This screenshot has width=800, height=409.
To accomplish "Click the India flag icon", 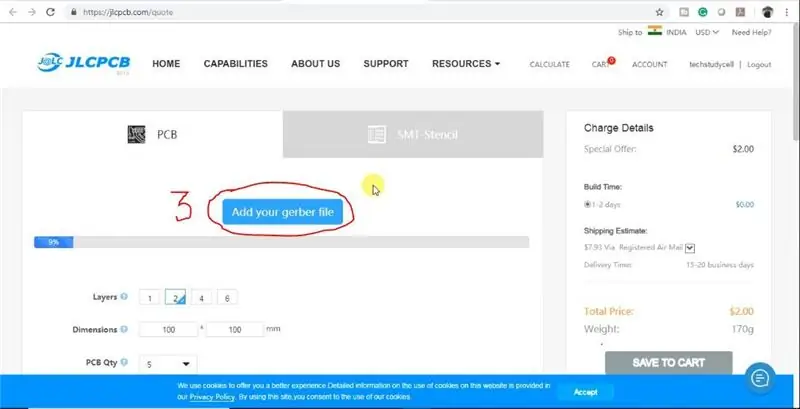I will tap(655, 31).
